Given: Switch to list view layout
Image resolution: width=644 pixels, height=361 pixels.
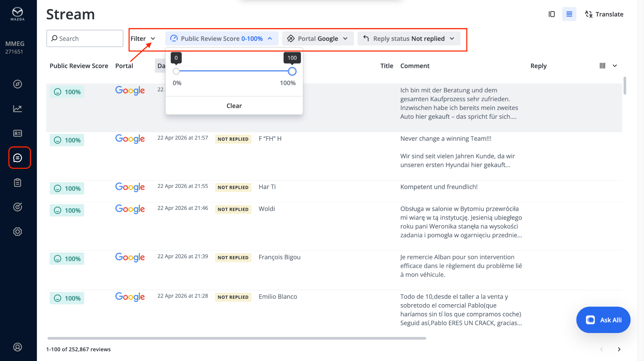Looking at the screenshot, I should tap(569, 14).
